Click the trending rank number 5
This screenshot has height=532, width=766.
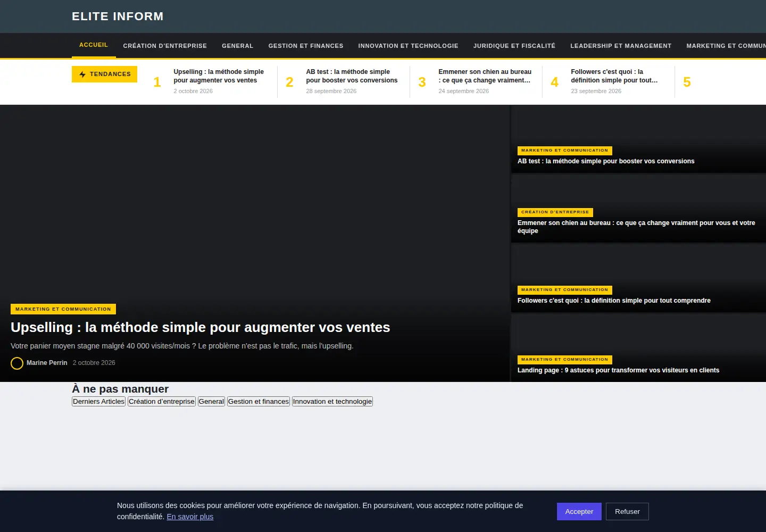click(687, 82)
